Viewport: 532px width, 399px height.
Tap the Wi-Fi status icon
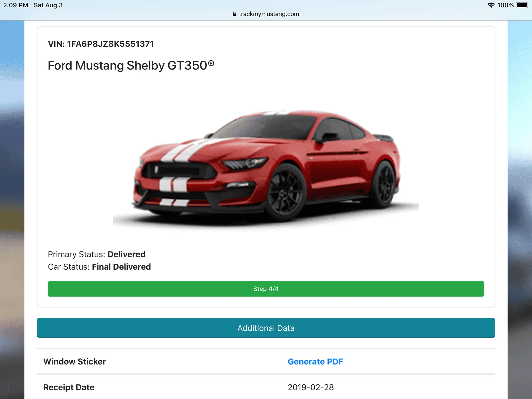pyautogui.click(x=491, y=5)
